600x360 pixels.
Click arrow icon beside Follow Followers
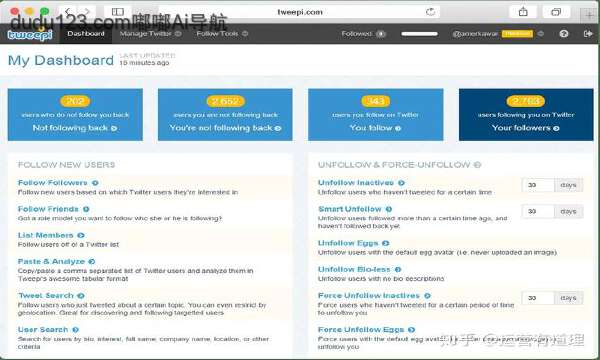coord(95,183)
